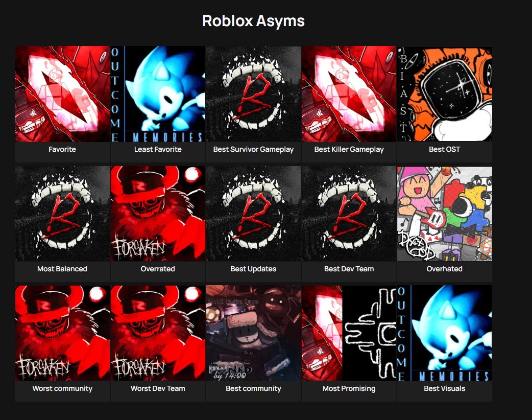Viewport: 532px width, 420px height.
Task: Click the Most Balanced image
Action: pos(62,214)
